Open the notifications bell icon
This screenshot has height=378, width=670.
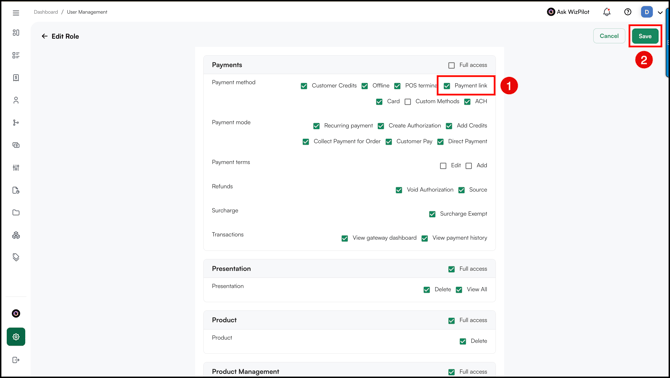click(x=607, y=12)
